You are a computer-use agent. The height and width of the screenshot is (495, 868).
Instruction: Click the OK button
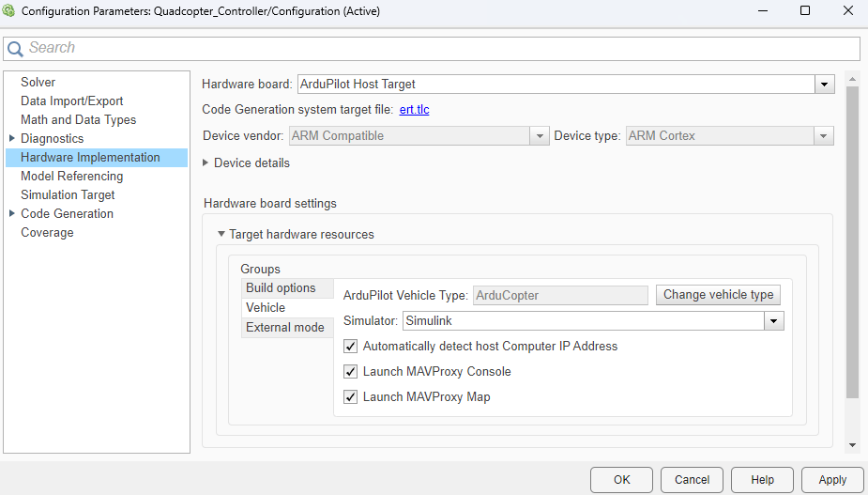coord(621,480)
